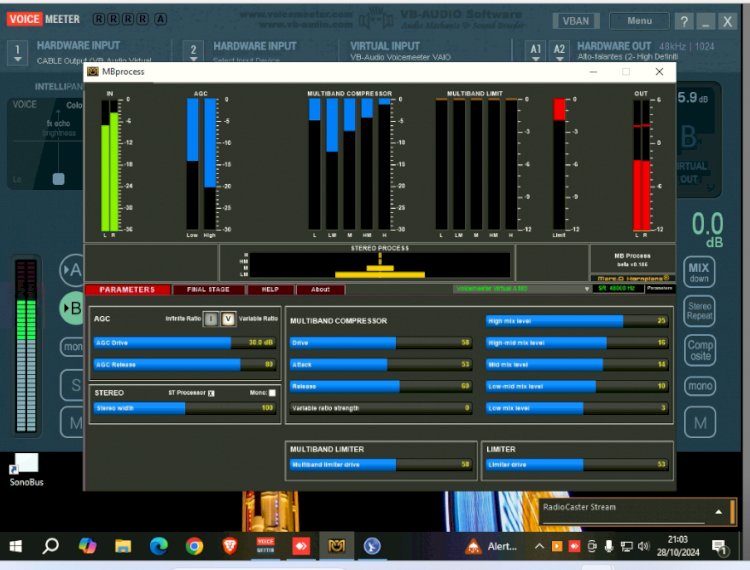Expand the RadioCaster Stream panel arrow
Screen dimensions: 750x570
pyautogui.click(x=717, y=512)
